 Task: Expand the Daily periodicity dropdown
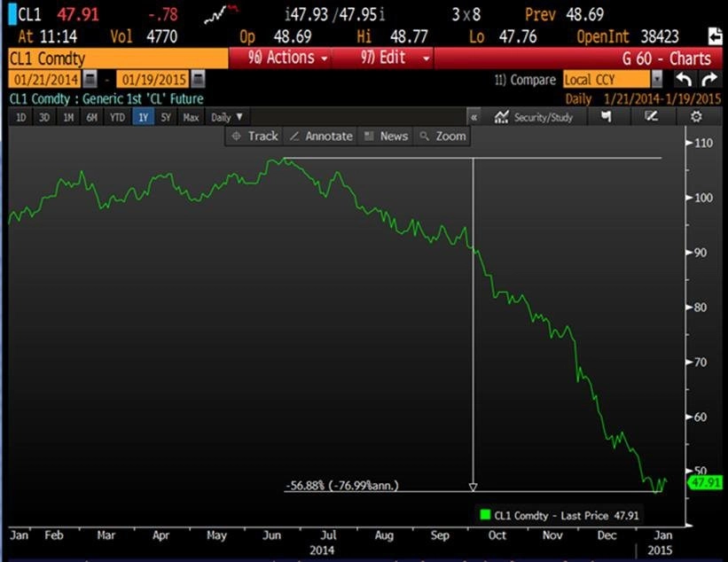227,117
